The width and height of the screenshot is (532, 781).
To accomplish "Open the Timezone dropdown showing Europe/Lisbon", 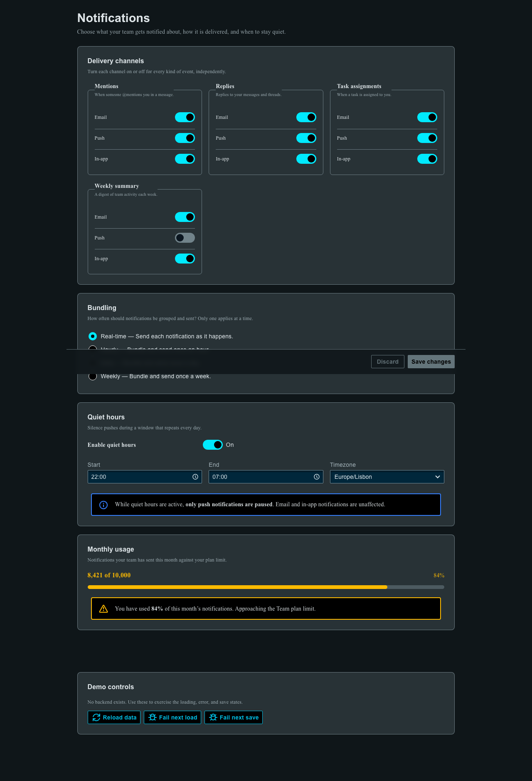I will [x=387, y=477].
